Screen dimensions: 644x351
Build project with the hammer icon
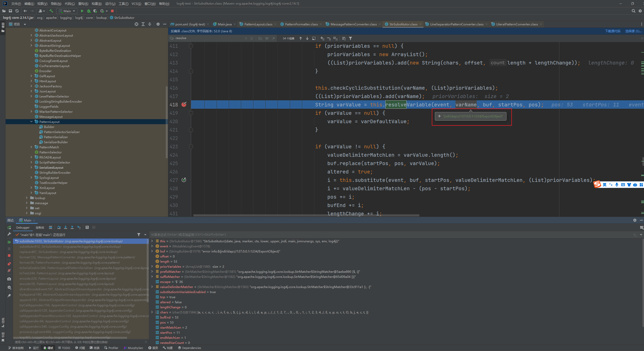pos(51,11)
